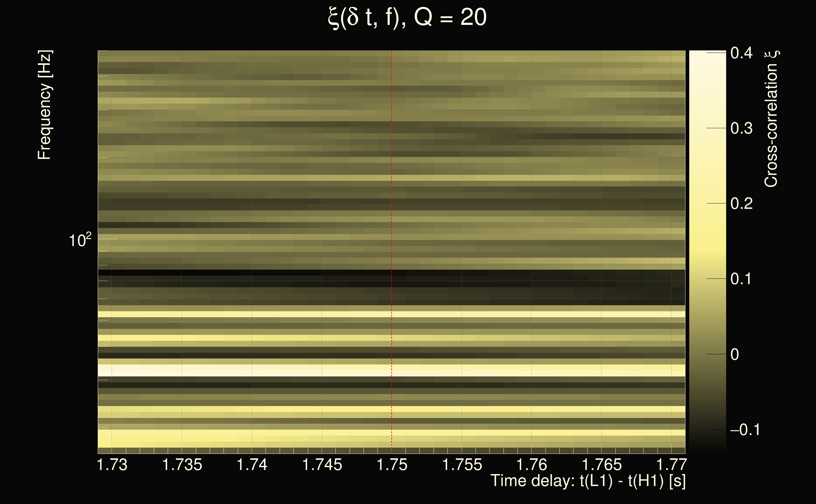Viewport: 816px width, 504px height.
Task: Click the 1.77 time delay tick label
Action: point(671,465)
